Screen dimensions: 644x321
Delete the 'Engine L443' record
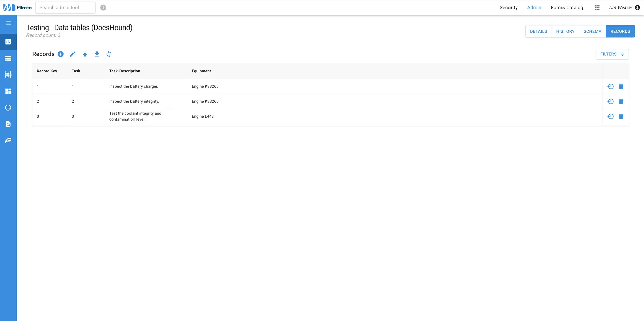click(x=621, y=116)
